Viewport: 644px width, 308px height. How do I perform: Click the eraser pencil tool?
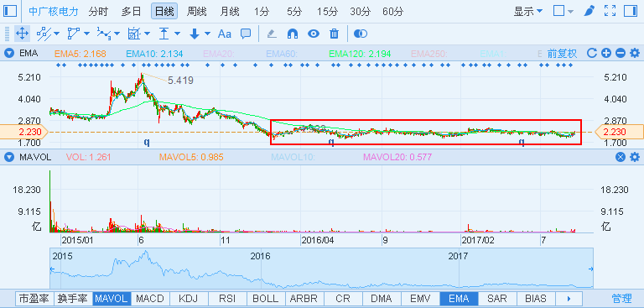click(x=272, y=34)
